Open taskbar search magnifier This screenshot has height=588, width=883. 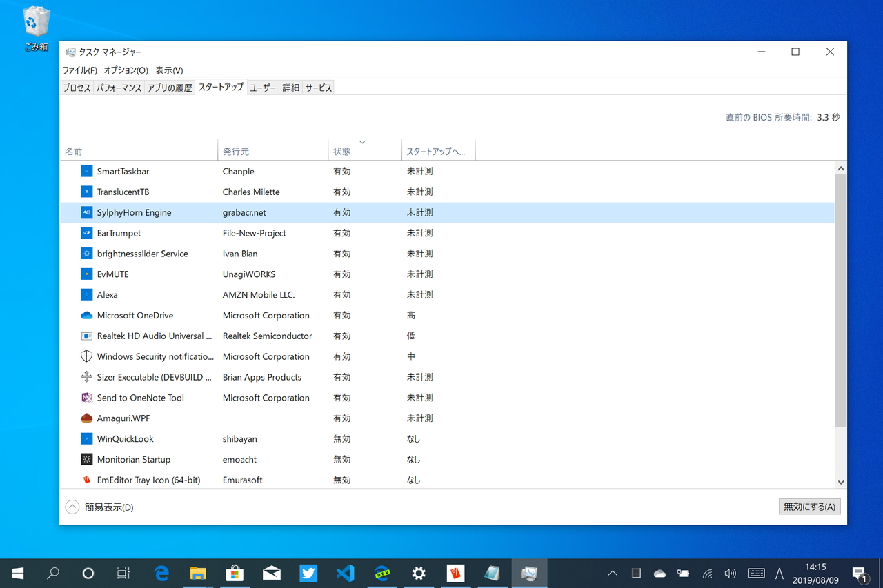[x=53, y=574]
